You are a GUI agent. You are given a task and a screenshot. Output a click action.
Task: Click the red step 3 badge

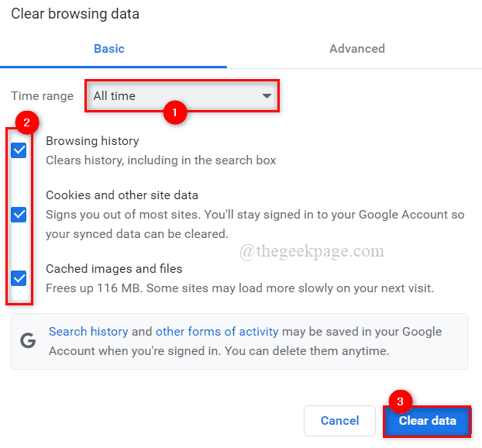400,401
